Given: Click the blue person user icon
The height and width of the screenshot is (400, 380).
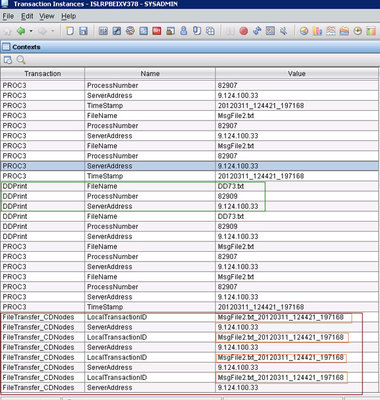Looking at the screenshot, I should click(184, 31).
